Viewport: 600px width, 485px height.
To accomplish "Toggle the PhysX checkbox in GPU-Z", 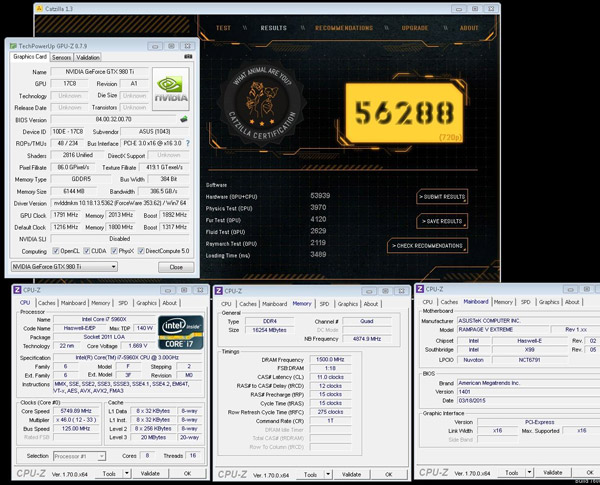I will 114,251.
